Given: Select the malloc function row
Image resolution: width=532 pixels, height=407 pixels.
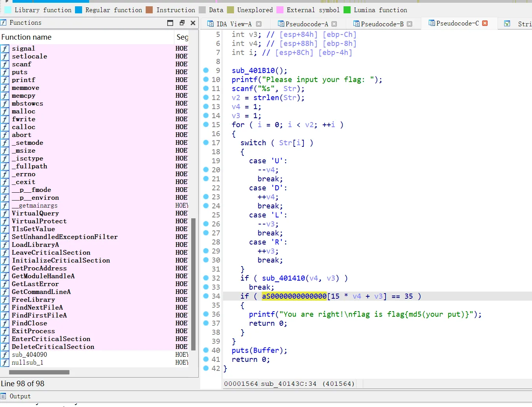Looking at the screenshot, I should point(94,111).
